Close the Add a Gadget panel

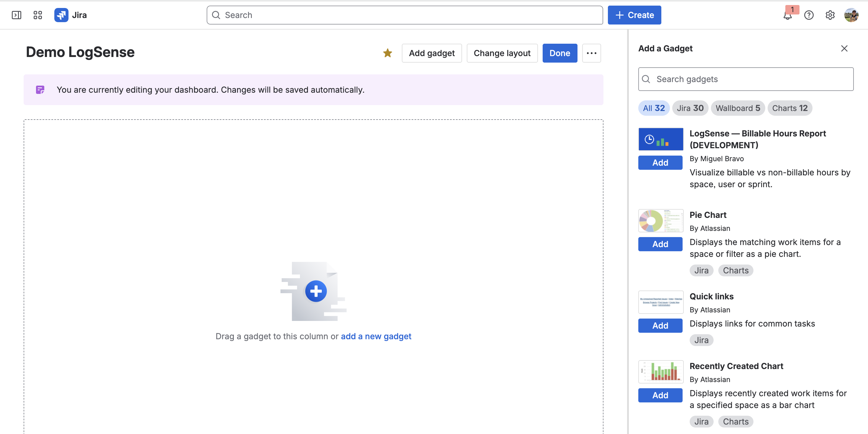tap(844, 48)
